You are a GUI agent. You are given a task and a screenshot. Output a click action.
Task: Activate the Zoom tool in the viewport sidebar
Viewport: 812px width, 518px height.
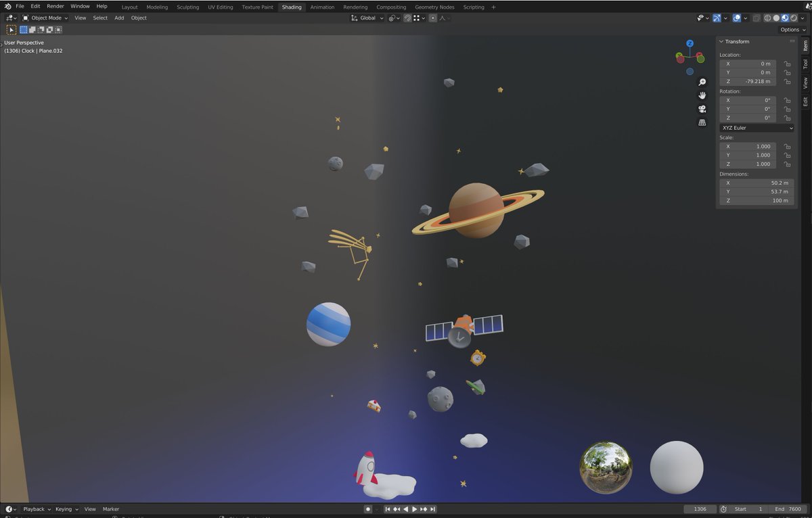[x=702, y=82]
